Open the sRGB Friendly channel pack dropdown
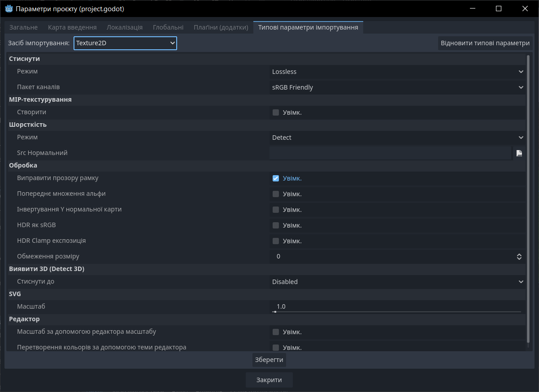 [397, 87]
